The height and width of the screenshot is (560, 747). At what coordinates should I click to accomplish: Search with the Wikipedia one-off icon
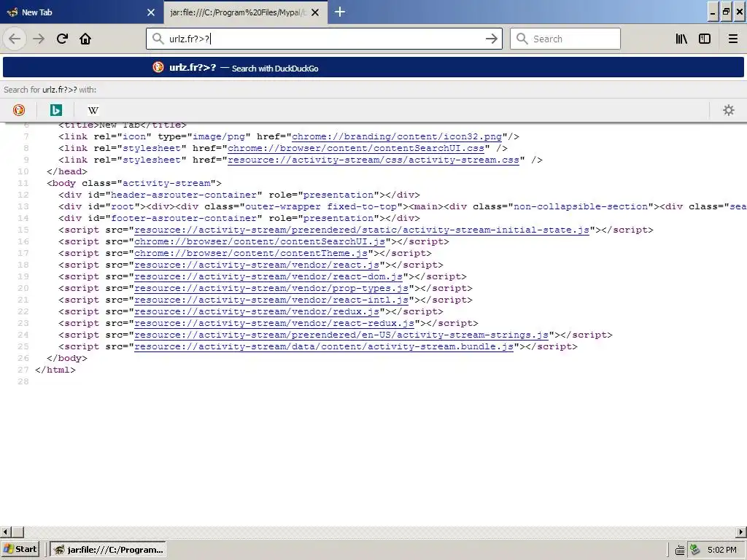click(93, 110)
